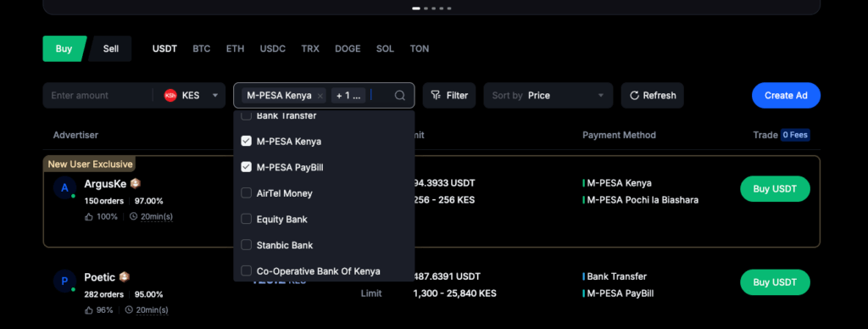Viewport: 868px width, 329px height.
Task: Switch to the Sell tab
Action: click(111, 48)
